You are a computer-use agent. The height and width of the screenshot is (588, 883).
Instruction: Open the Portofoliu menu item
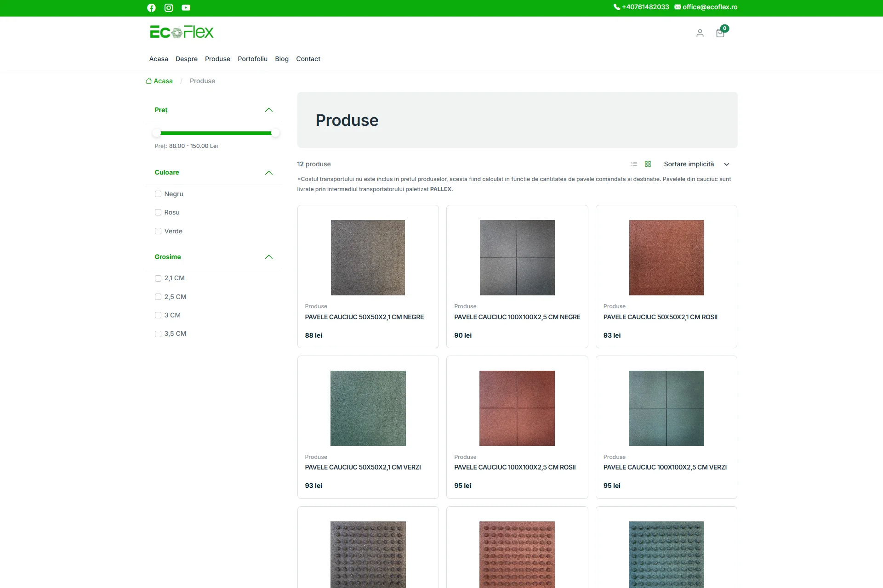(x=252, y=59)
